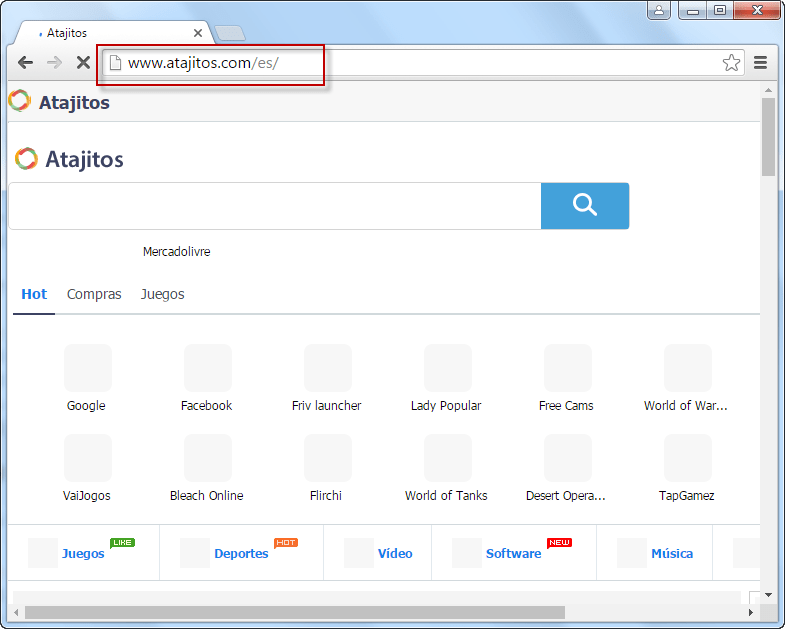
Task: Bookmark this page with the star icon
Action: coord(731,63)
